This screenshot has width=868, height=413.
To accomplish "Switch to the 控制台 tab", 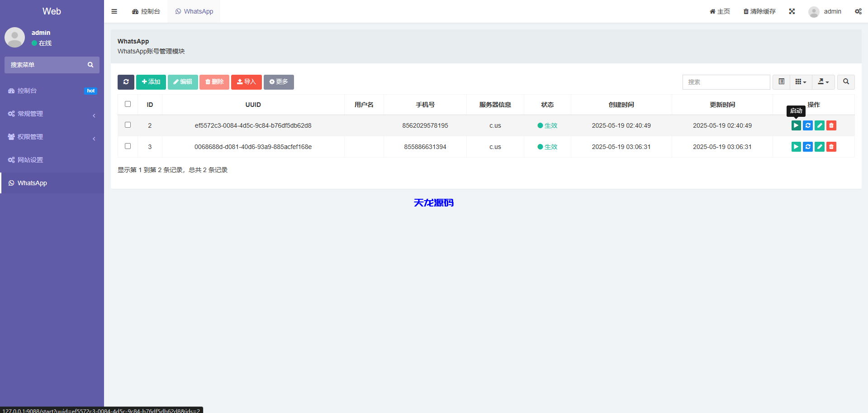I will pyautogui.click(x=146, y=11).
